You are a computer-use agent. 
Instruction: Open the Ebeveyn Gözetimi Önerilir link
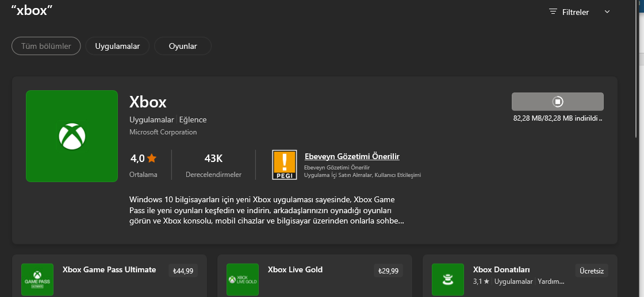click(352, 156)
